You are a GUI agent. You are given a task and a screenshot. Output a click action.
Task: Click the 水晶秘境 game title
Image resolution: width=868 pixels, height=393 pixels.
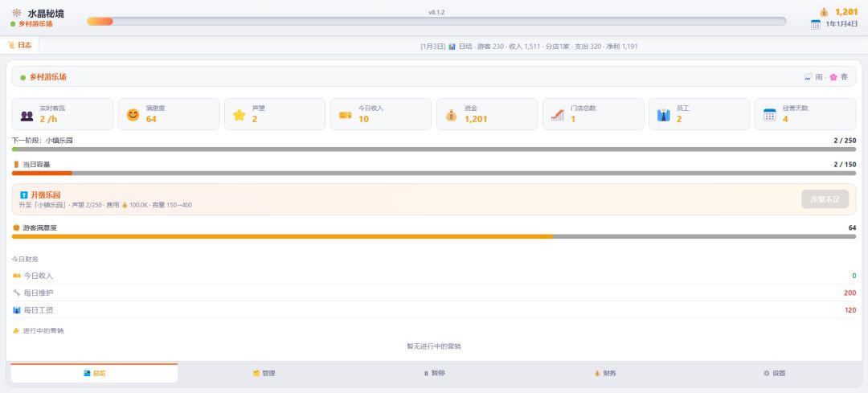(x=46, y=14)
